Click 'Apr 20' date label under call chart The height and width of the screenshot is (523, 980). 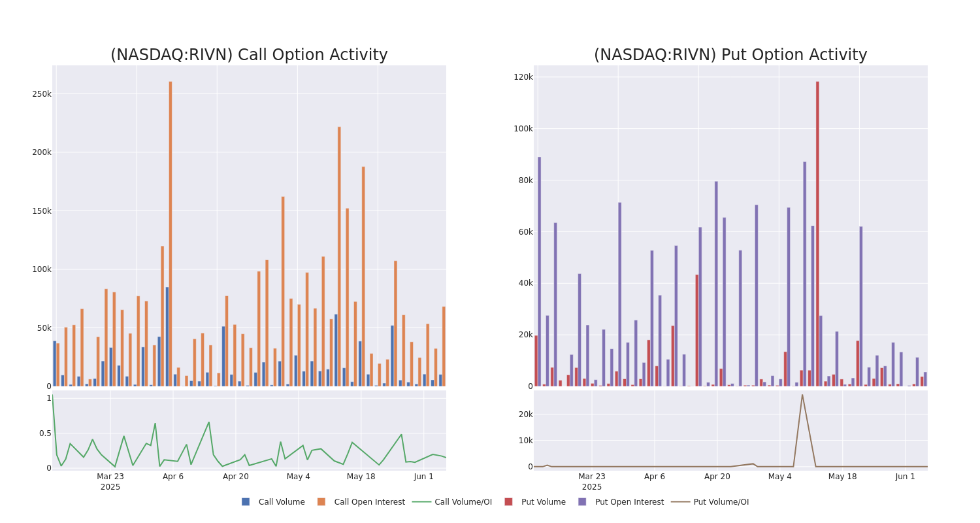click(x=236, y=477)
